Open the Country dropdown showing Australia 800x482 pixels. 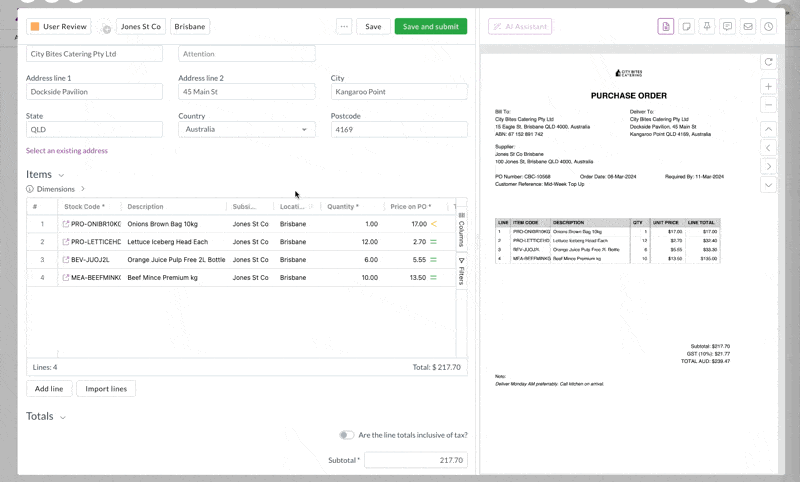click(x=246, y=130)
